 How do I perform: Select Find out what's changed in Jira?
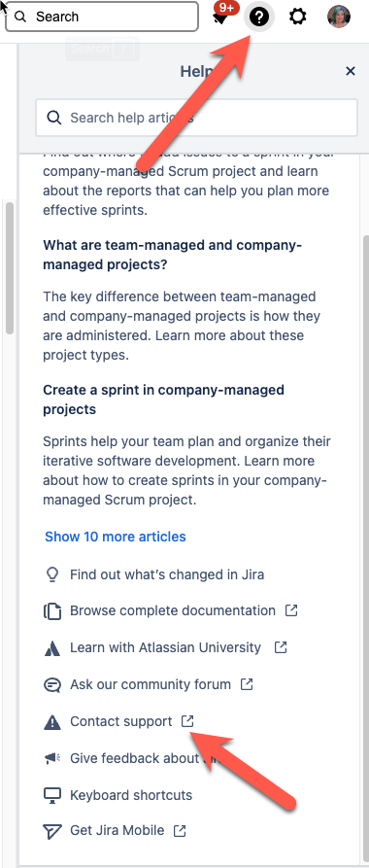click(x=167, y=574)
